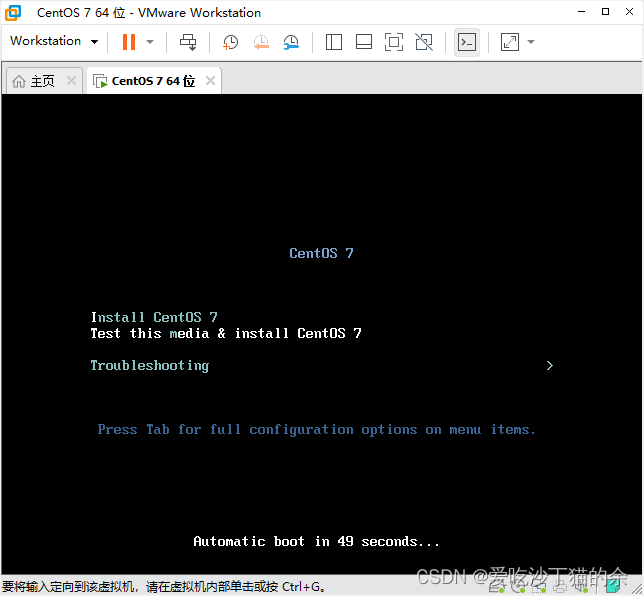This screenshot has height=596, width=644.
Task: Click the Ctrl+G input redirect status message
Action: point(164,587)
